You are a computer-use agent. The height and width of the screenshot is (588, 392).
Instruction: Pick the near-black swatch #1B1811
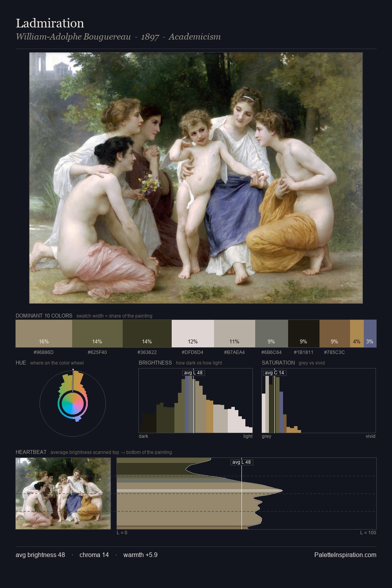pos(304,334)
